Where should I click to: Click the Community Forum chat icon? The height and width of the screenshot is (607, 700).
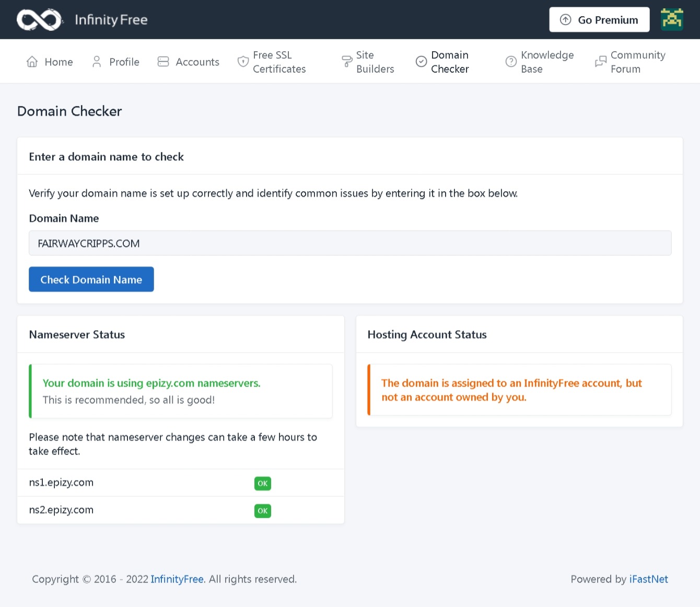click(x=601, y=62)
